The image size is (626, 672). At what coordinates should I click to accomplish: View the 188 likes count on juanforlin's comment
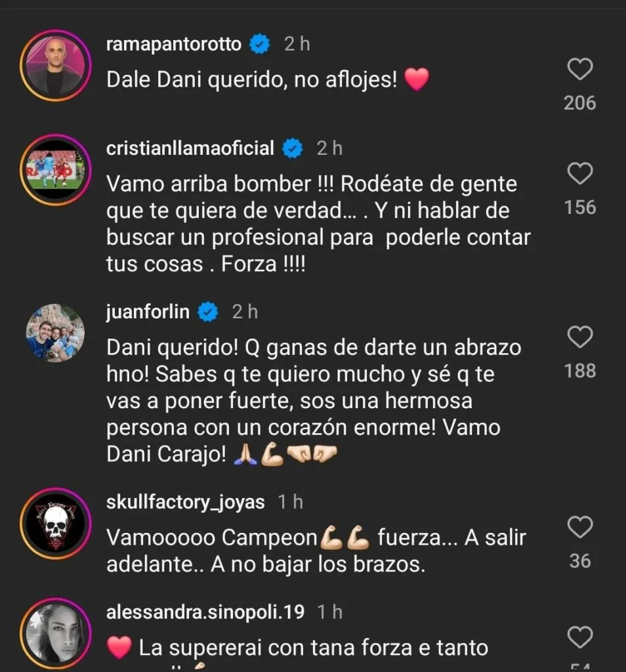pyautogui.click(x=580, y=371)
